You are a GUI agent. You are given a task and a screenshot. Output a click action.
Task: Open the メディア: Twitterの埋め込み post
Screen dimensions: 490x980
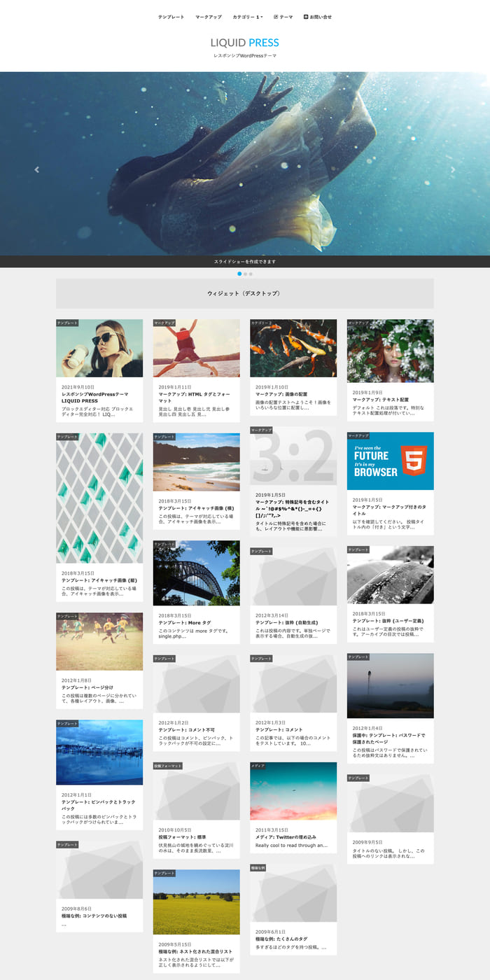[286, 836]
